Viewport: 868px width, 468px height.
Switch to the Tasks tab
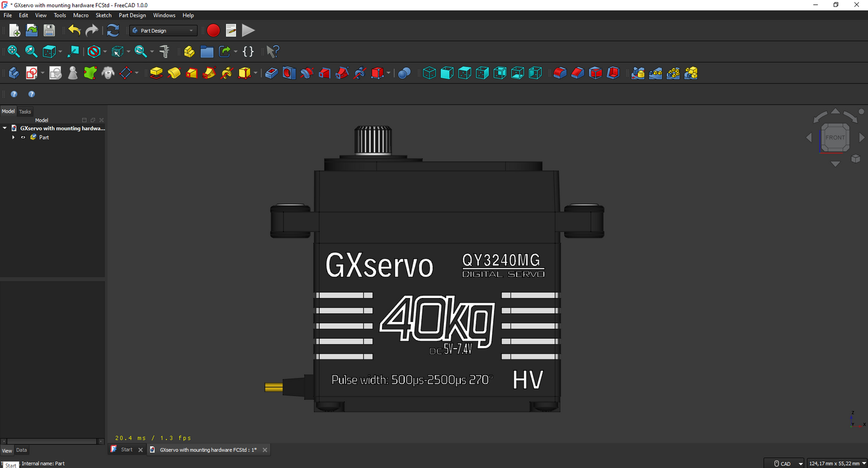[x=25, y=112]
